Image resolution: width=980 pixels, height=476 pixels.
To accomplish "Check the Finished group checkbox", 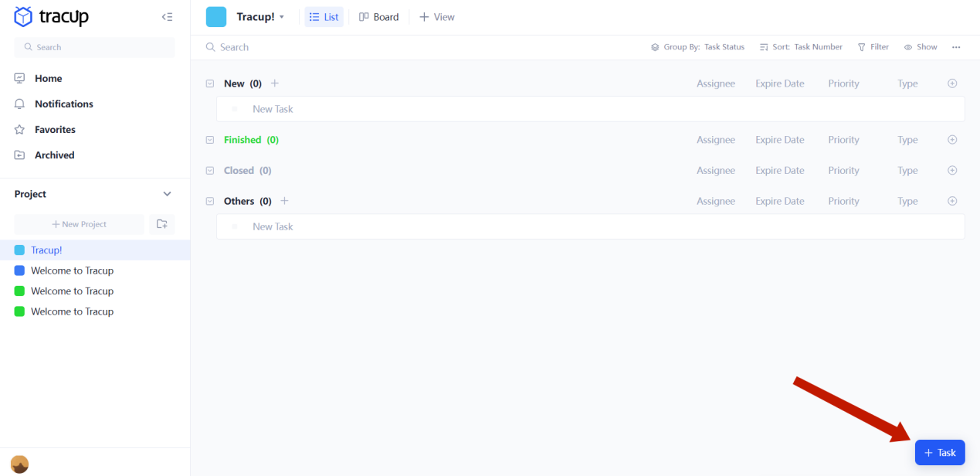I will (x=210, y=139).
